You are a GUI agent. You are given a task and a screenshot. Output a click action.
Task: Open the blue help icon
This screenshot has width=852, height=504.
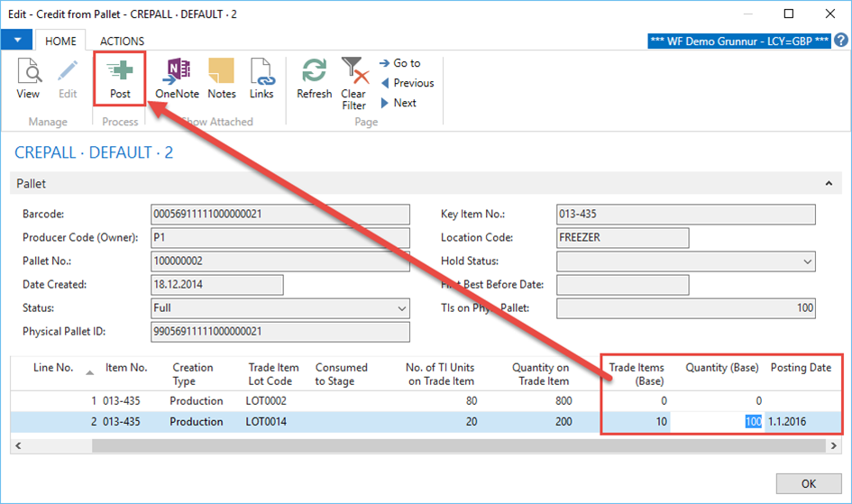pos(839,41)
